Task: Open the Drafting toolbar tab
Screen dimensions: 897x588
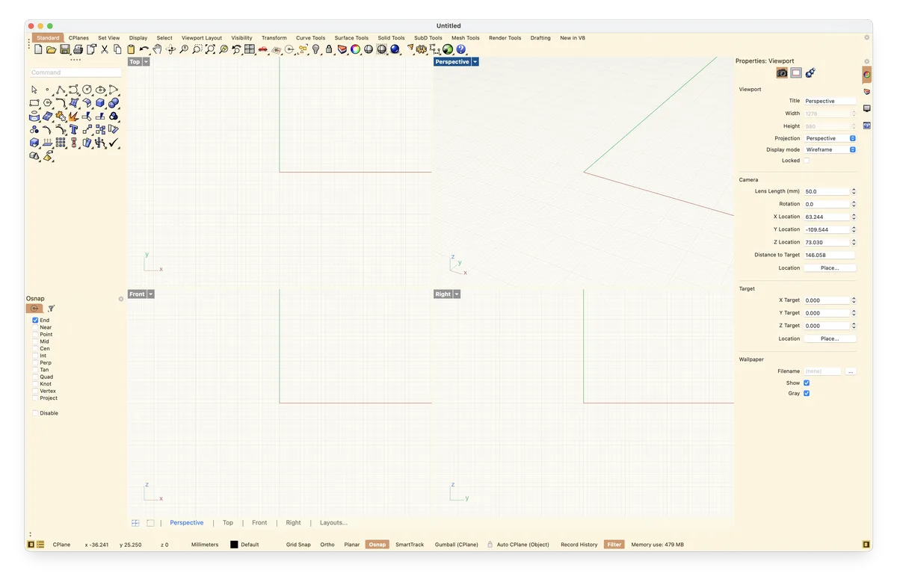Action: [x=540, y=38]
